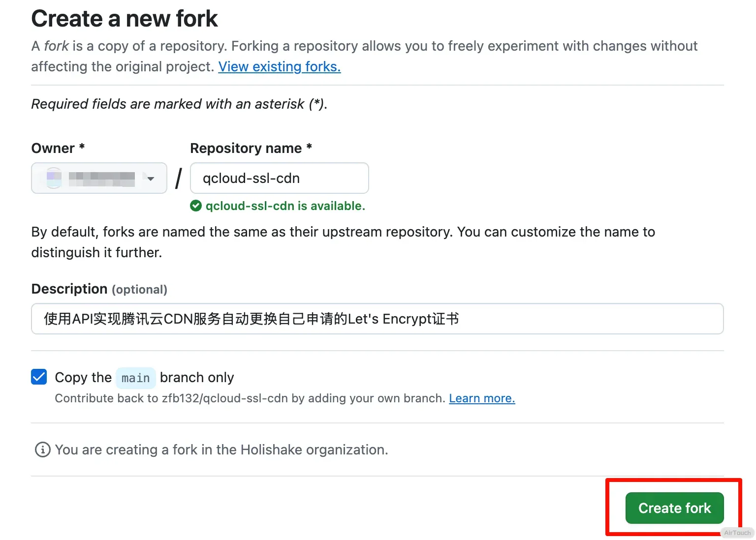Screen dimensions: 756x540
Task: Click the info icon beside organization notice
Action: (43, 450)
